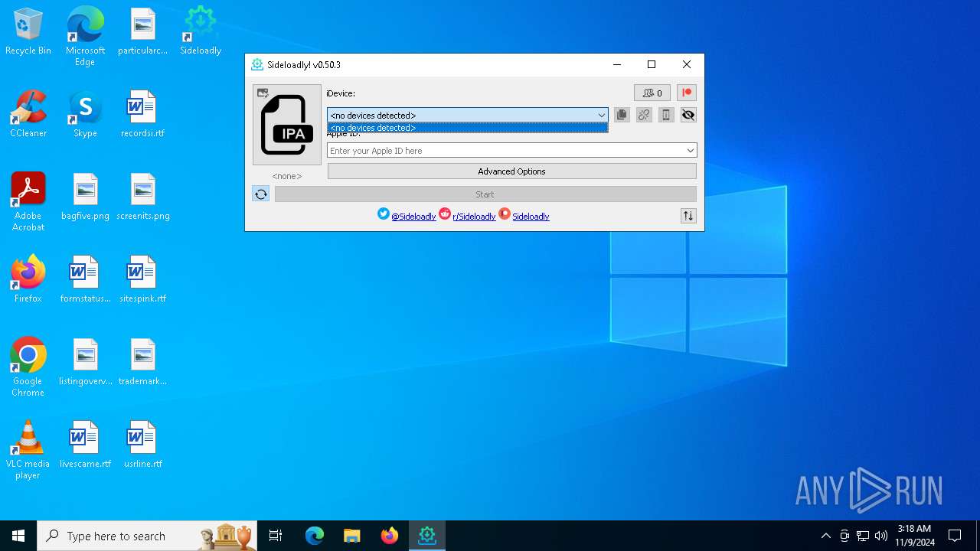Maximize the Sideloadly window

[652, 65]
